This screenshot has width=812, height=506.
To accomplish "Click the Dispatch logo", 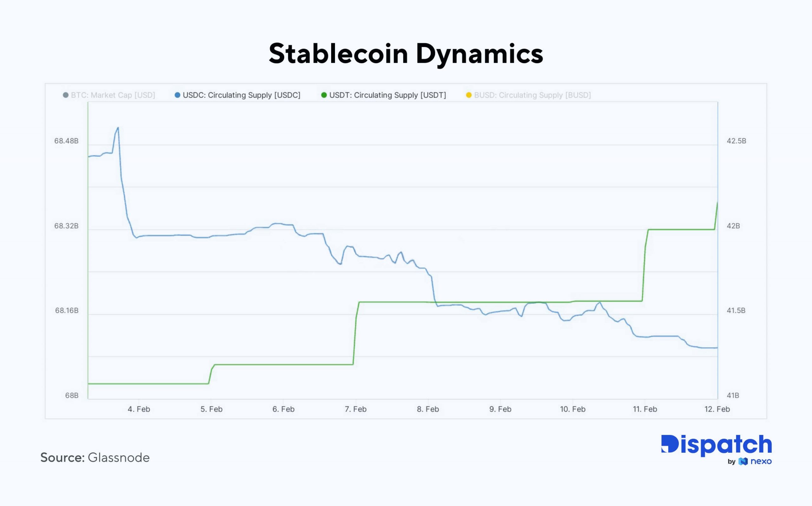I will point(716,444).
